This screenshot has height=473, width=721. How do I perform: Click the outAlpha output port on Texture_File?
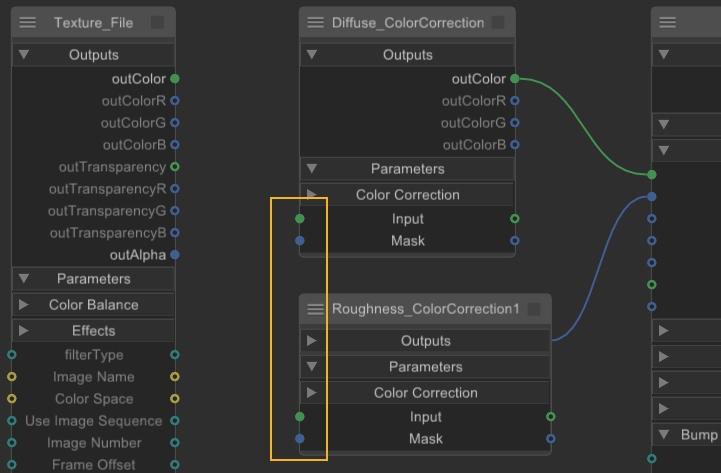[175, 255]
